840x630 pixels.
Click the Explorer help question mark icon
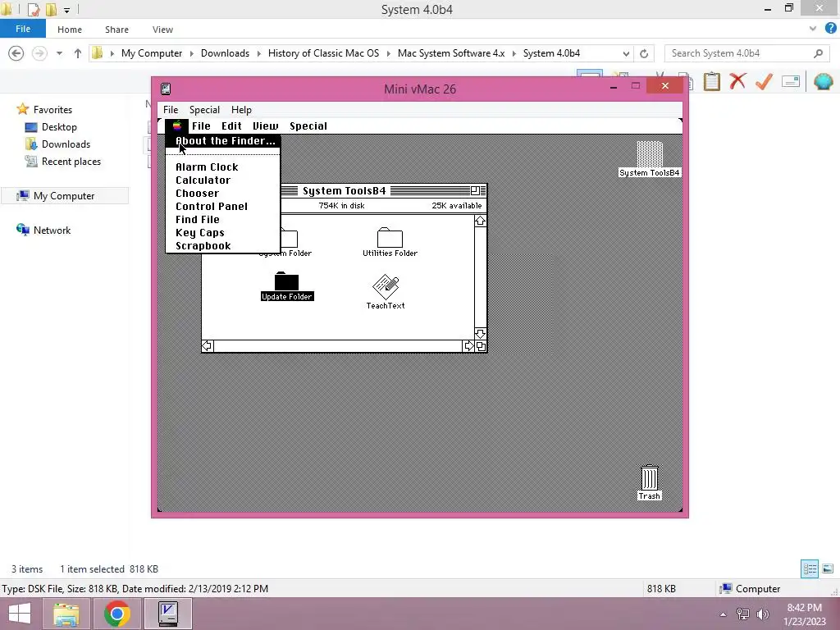point(830,29)
